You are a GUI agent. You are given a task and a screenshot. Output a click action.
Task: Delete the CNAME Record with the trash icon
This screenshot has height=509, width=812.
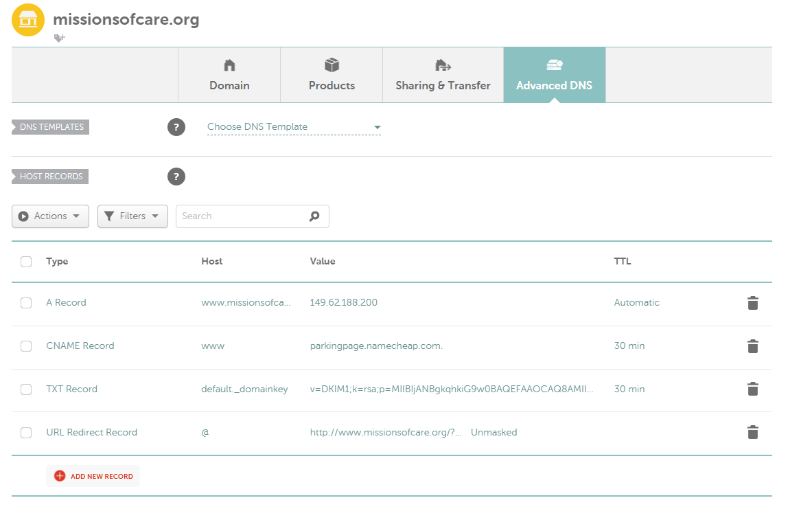(753, 346)
